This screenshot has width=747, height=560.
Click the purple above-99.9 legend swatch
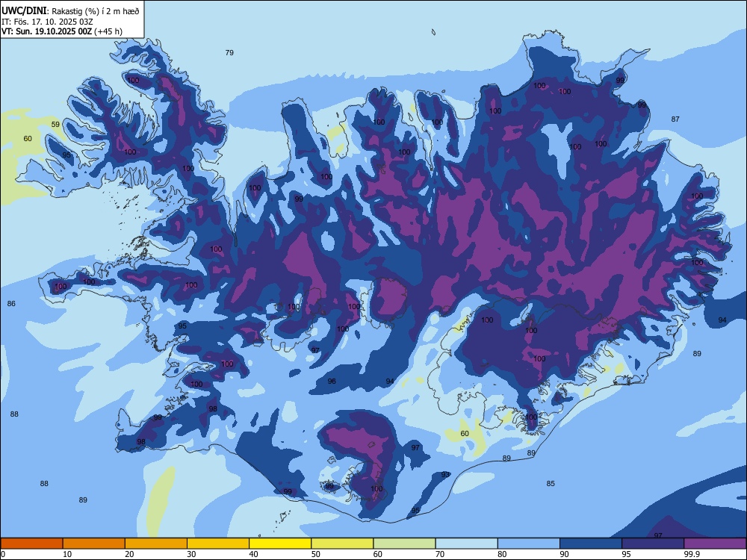pos(715,544)
